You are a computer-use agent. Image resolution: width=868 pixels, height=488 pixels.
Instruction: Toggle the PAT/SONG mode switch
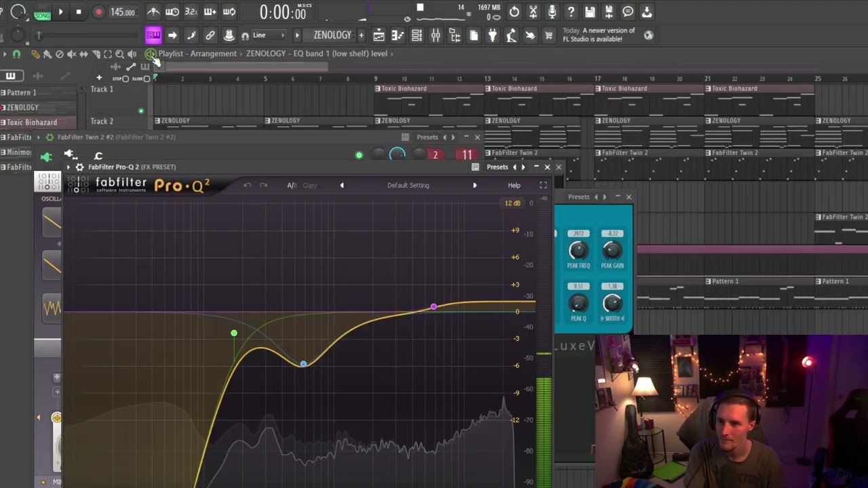(x=42, y=12)
